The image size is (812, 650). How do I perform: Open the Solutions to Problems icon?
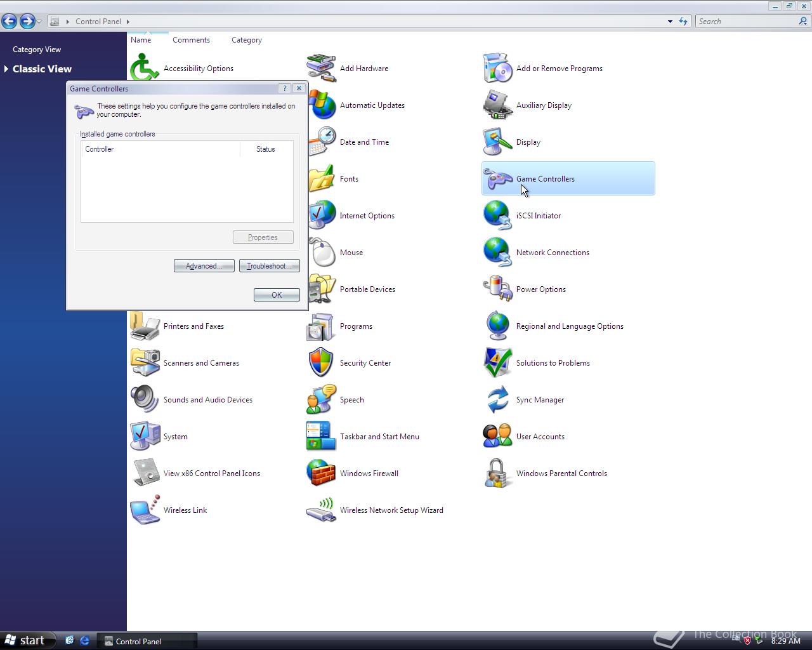[x=497, y=363]
